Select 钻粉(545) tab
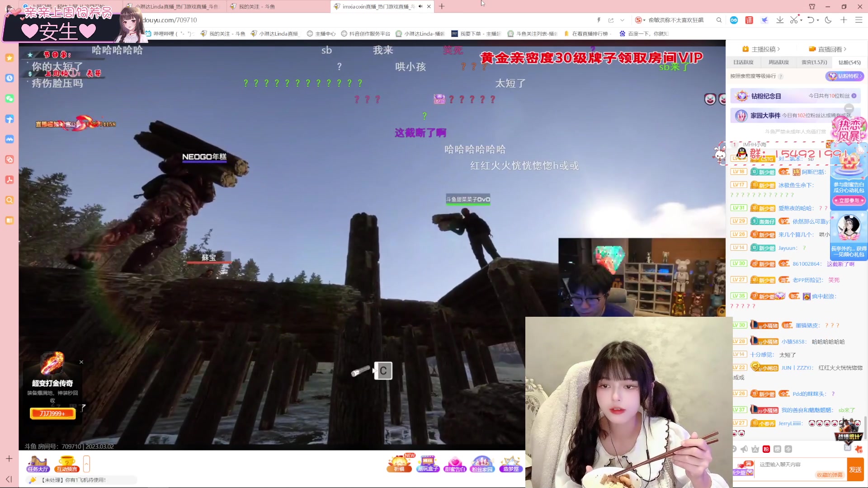868x488 pixels. (x=849, y=62)
